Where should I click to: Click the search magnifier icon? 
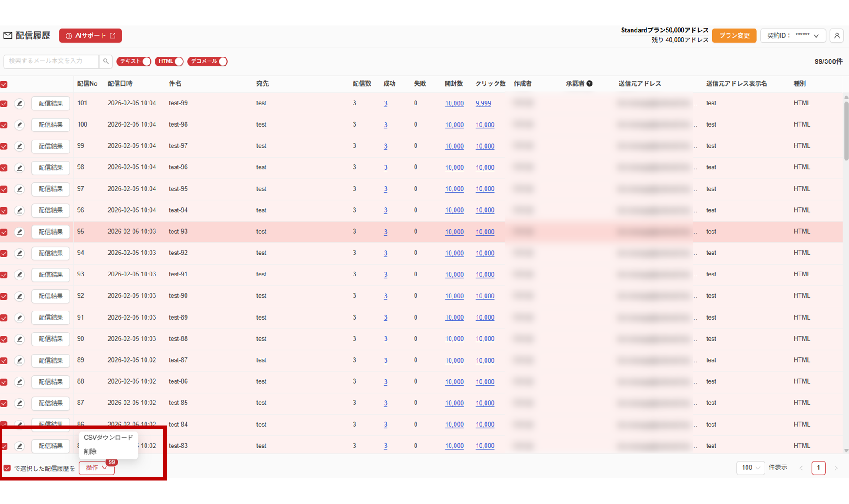pyautogui.click(x=106, y=61)
